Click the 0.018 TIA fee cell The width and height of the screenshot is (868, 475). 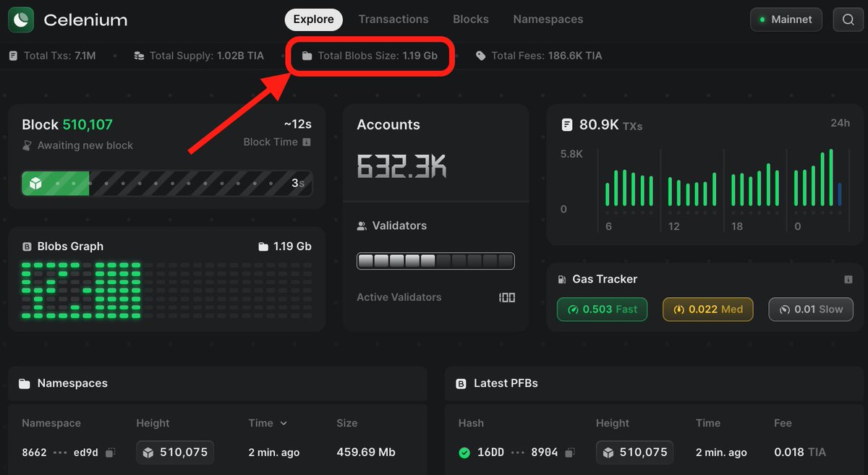tap(800, 453)
